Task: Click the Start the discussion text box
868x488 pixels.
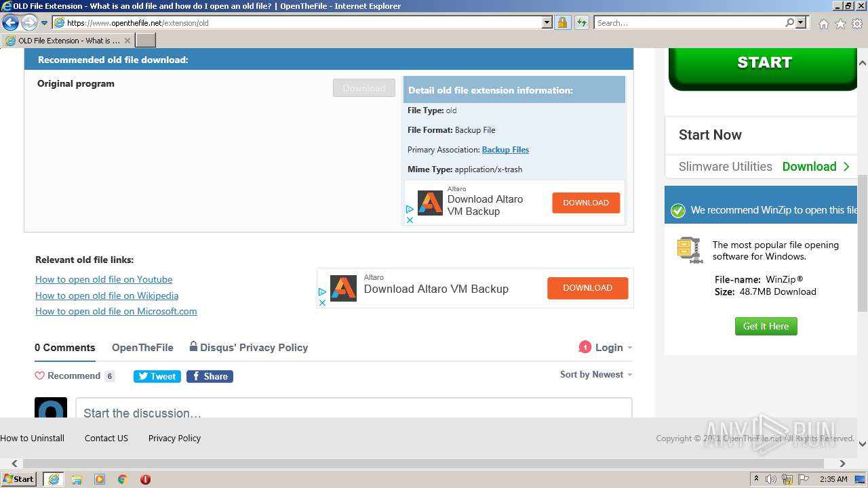Action: coord(354,408)
